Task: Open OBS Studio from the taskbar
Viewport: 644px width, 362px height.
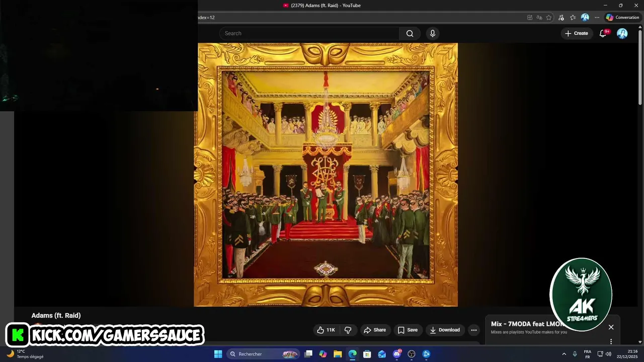Action: pyautogui.click(x=412, y=354)
